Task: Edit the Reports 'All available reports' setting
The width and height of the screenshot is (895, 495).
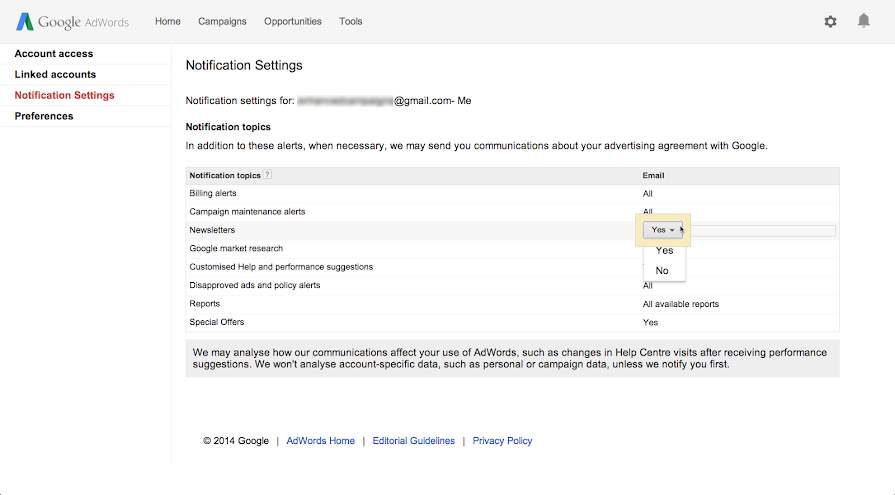Action: (680, 304)
